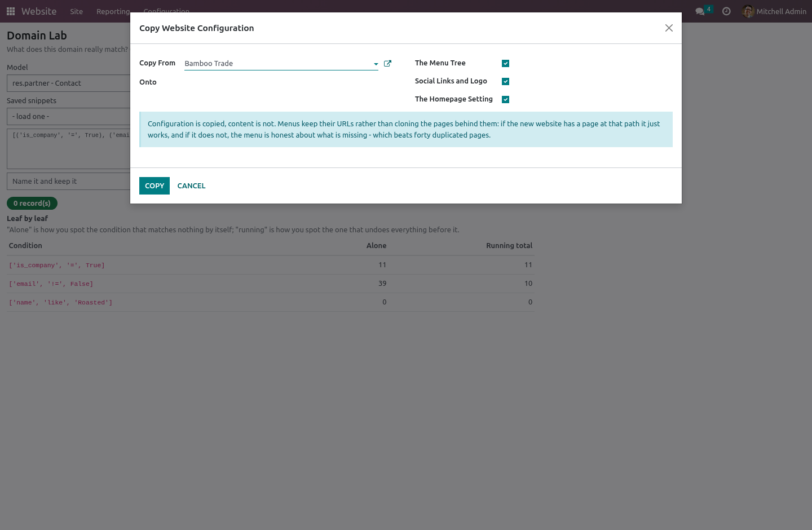
Task: Click the Onto field label
Action: (x=148, y=82)
